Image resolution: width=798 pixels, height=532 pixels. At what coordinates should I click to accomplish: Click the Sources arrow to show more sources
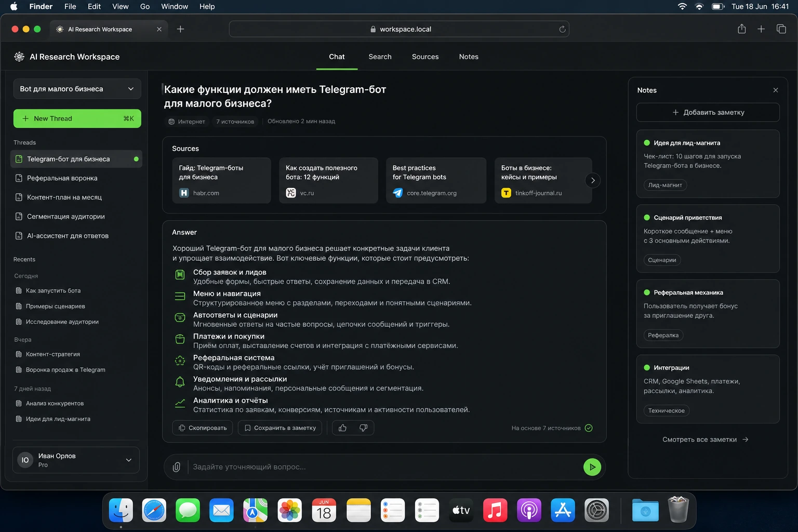[593, 180]
